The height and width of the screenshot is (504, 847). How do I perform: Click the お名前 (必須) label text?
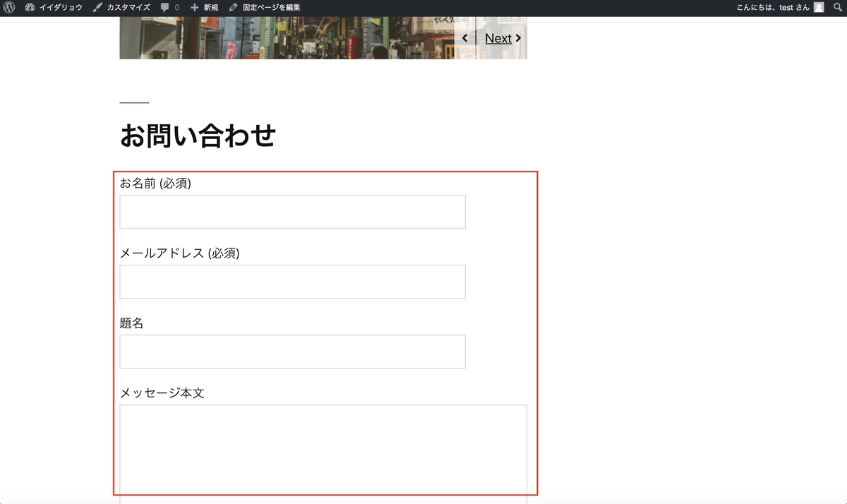click(x=155, y=184)
